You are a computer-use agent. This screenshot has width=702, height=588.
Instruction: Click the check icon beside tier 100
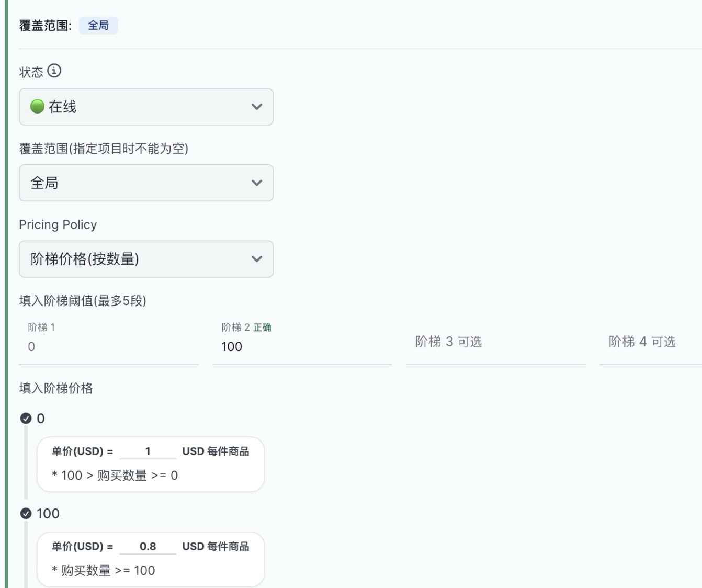point(26,514)
